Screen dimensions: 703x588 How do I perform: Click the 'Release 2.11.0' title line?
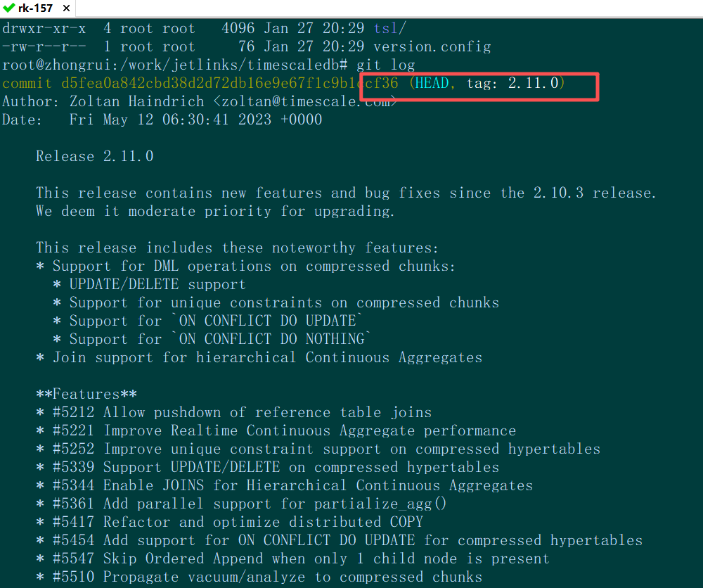point(95,156)
